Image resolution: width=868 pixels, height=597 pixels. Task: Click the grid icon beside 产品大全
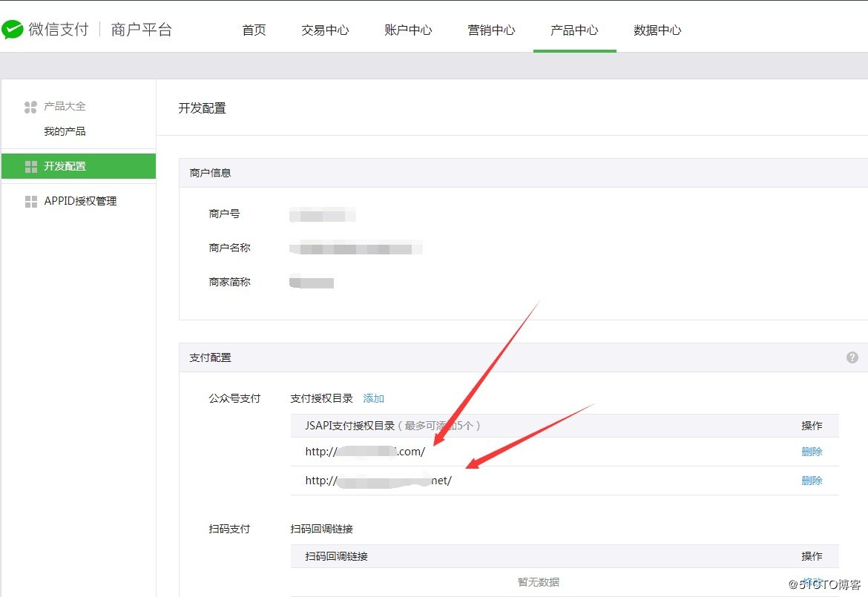[x=30, y=106]
